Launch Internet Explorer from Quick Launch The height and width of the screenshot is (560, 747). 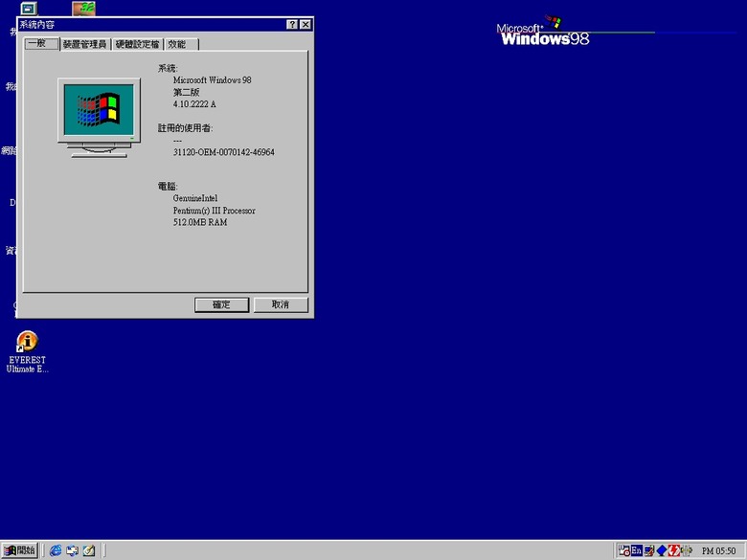(x=56, y=550)
